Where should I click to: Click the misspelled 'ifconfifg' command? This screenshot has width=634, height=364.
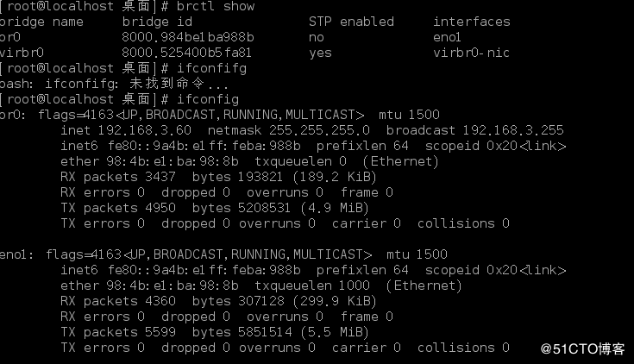click(211, 68)
